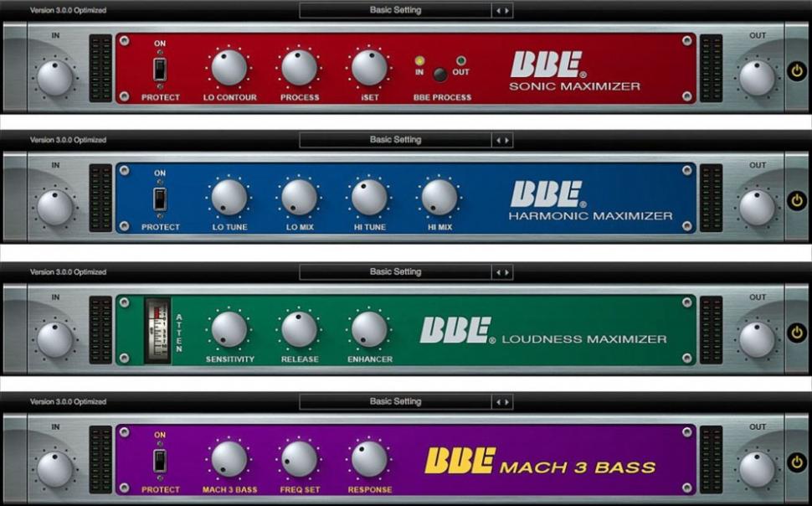Click the Mach 3 Bass OUT gain knob
Screen dimensions: 812x506
(x=757, y=469)
